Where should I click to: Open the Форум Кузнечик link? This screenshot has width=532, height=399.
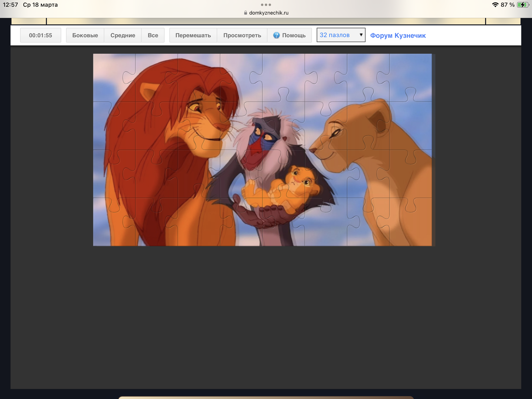pos(398,36)
